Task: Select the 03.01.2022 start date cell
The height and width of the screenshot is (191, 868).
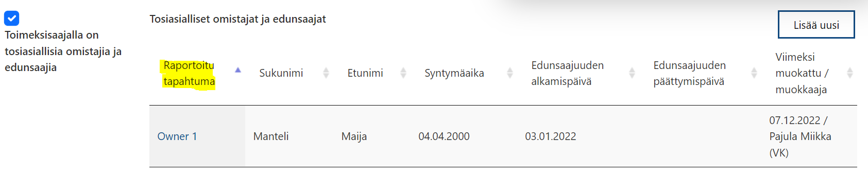Action: point(551,136)
